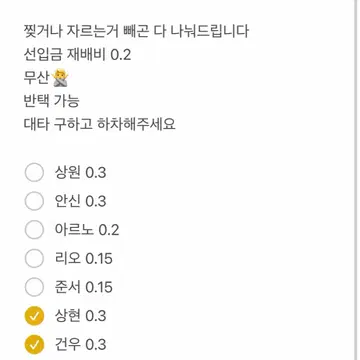Click the 무산 text

coord(38,78)
